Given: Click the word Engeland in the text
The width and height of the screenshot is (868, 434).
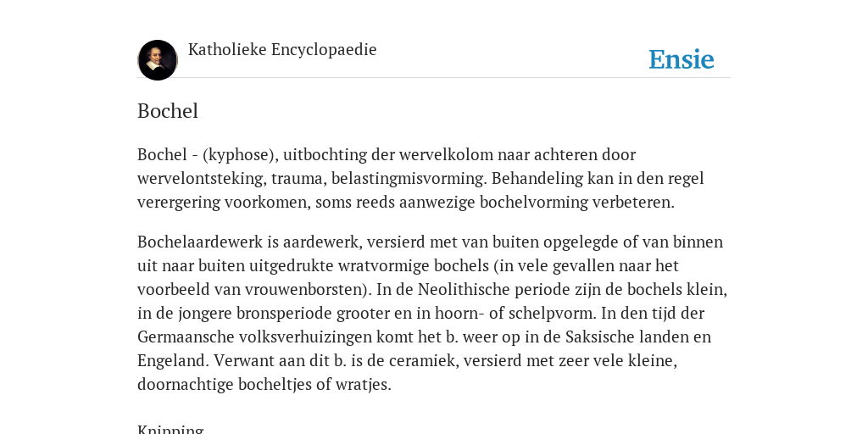Looking at the screenshot, I should [173, 361].
